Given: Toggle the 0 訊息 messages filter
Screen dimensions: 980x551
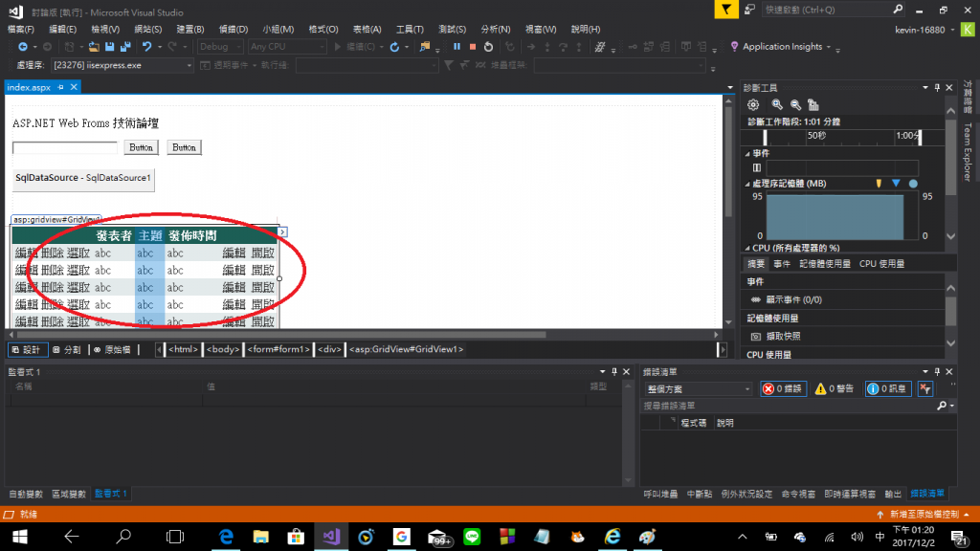Looking at the screenshot, I should 887,388.
